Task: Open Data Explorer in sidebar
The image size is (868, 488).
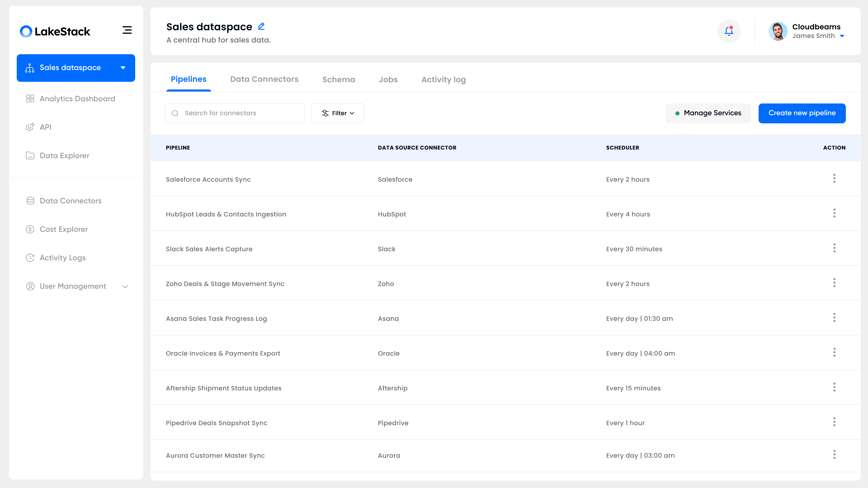Action: pos(64,156)
